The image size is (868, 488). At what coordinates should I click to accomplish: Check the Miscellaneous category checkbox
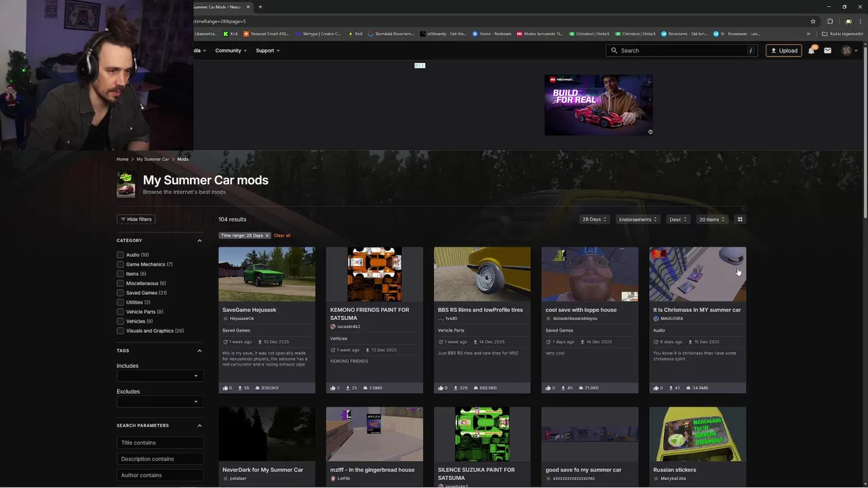click(120, 283)
